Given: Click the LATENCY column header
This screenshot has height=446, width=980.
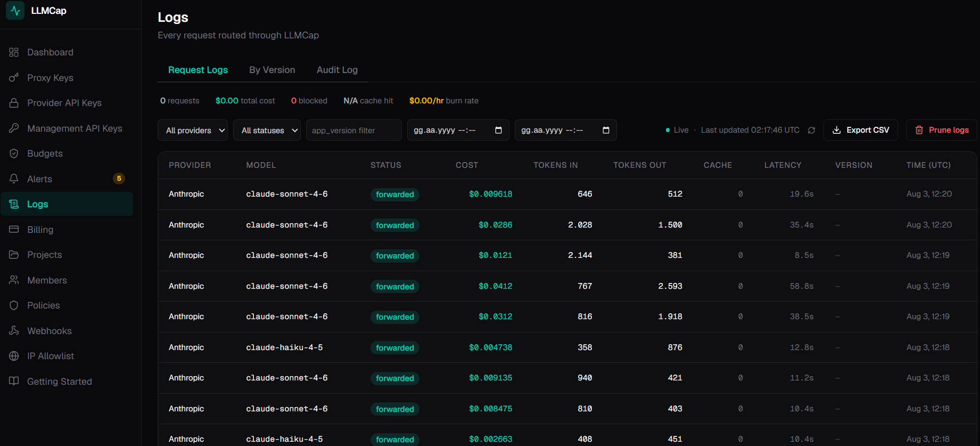Looking at the screenshot, I should point(783,165).
